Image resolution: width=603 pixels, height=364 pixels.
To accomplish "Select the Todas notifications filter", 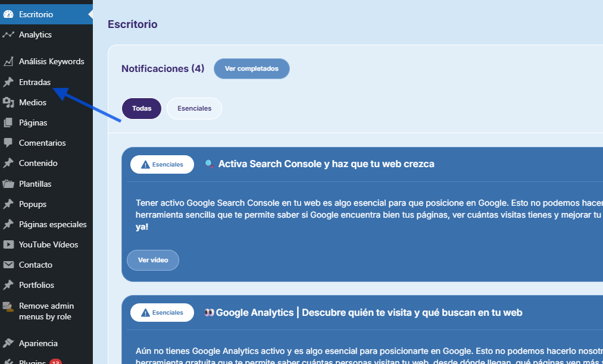I will (142, 109).
